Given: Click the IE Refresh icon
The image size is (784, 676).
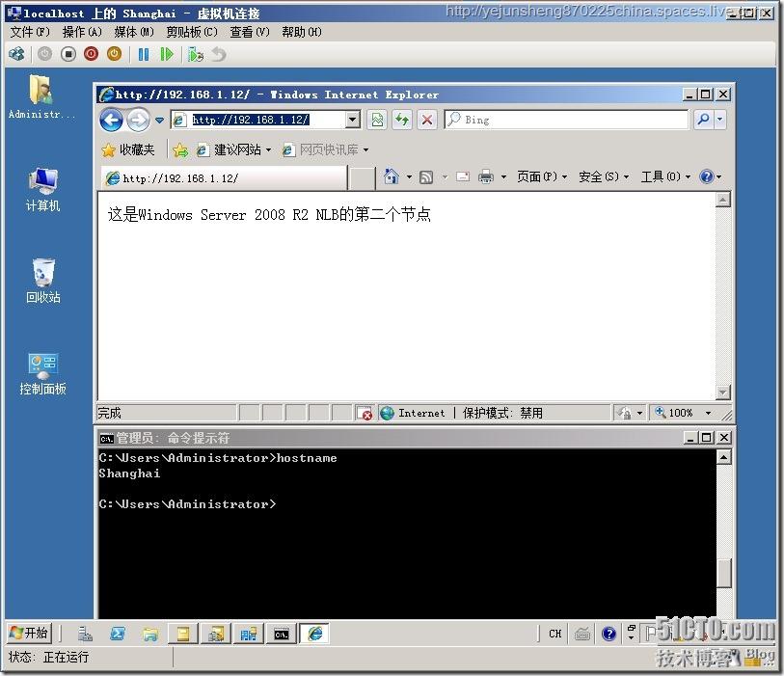Looking at the screenshot, I should tap(402, 120).
